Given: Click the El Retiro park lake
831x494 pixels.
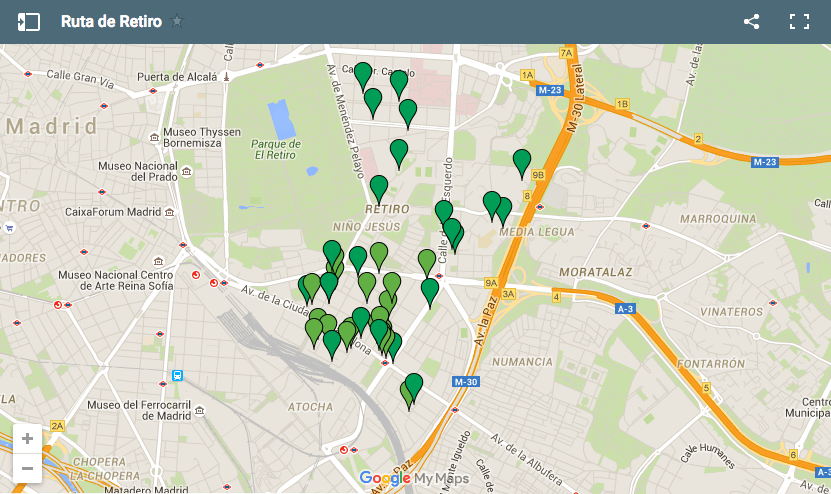Looking at the screenshot, I should [x=281, y=120].
